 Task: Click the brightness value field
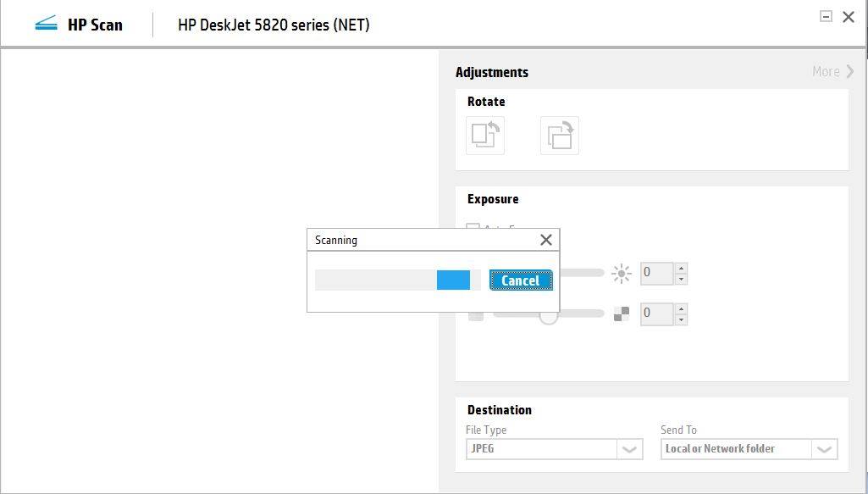pos(656,274)
